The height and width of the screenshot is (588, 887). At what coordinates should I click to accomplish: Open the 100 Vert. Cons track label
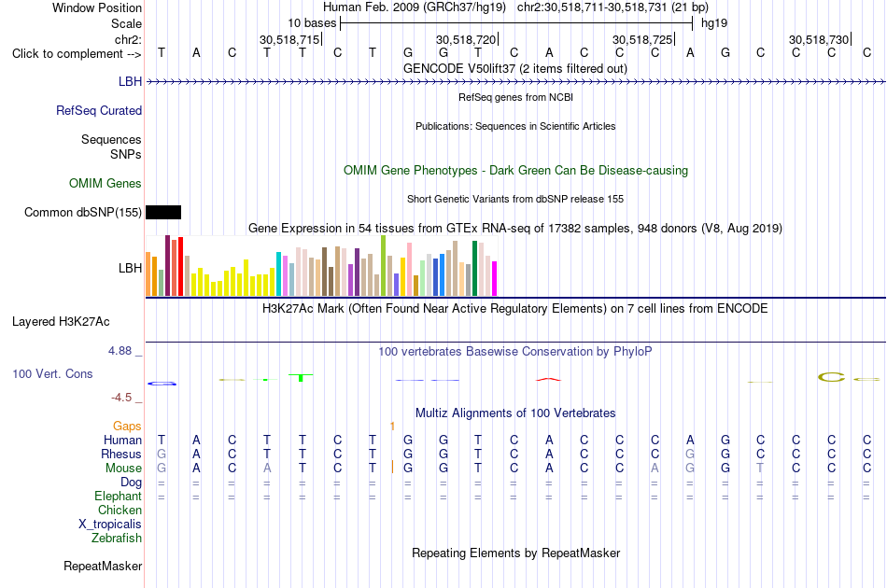tap(52, 373)
